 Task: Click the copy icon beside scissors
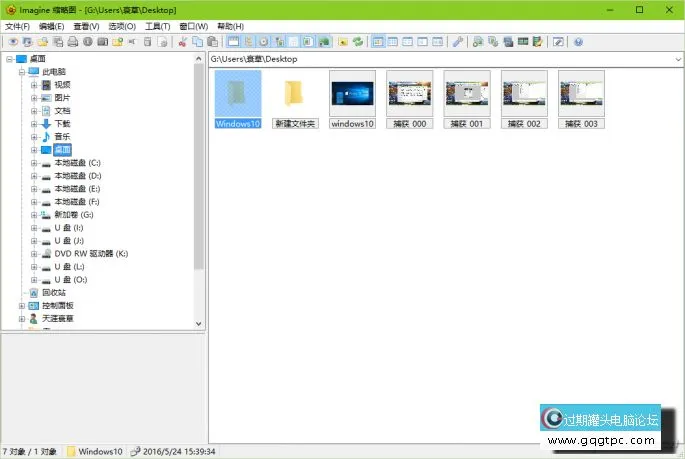tap(197, 42)
